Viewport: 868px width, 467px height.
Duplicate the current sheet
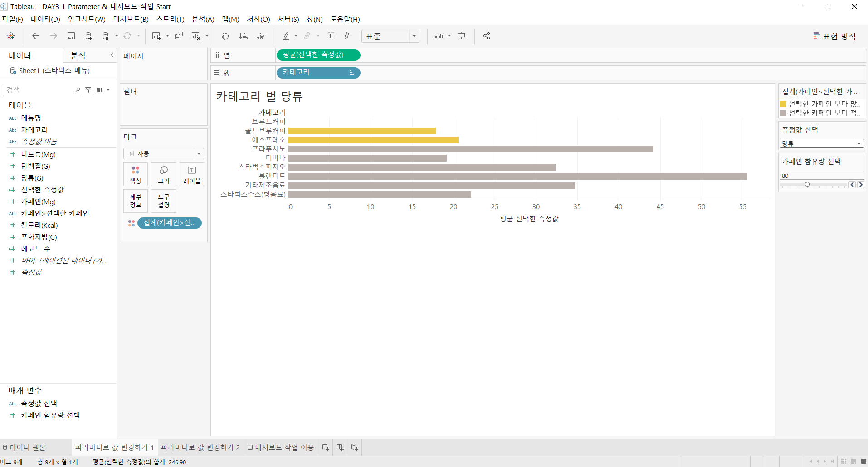[179, 36]
